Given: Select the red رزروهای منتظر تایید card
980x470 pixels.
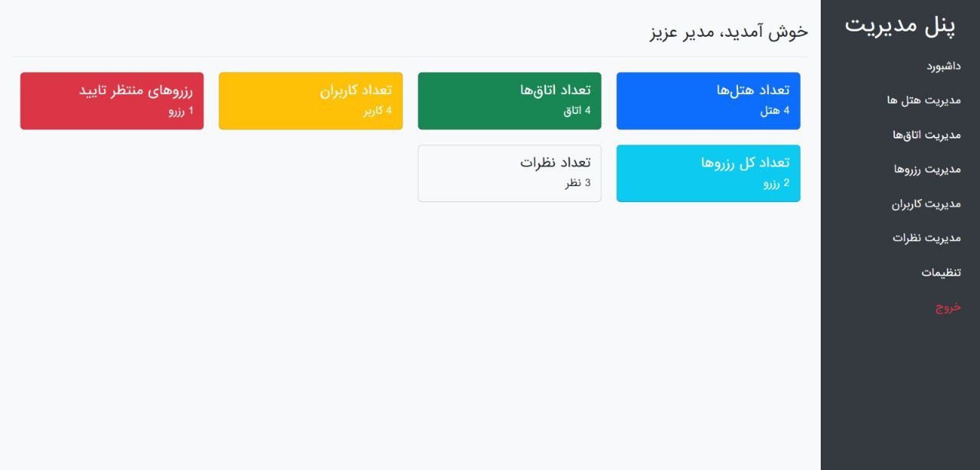Looking at the screenshot, I should [112, 101].
